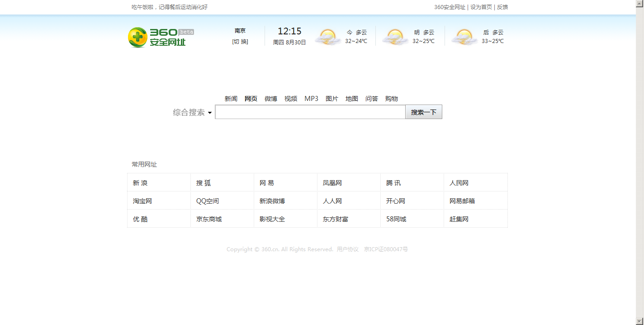The image size is (644, 325).
Task: Switch to the 微博 search tab
Action: (x=271, y=99)
